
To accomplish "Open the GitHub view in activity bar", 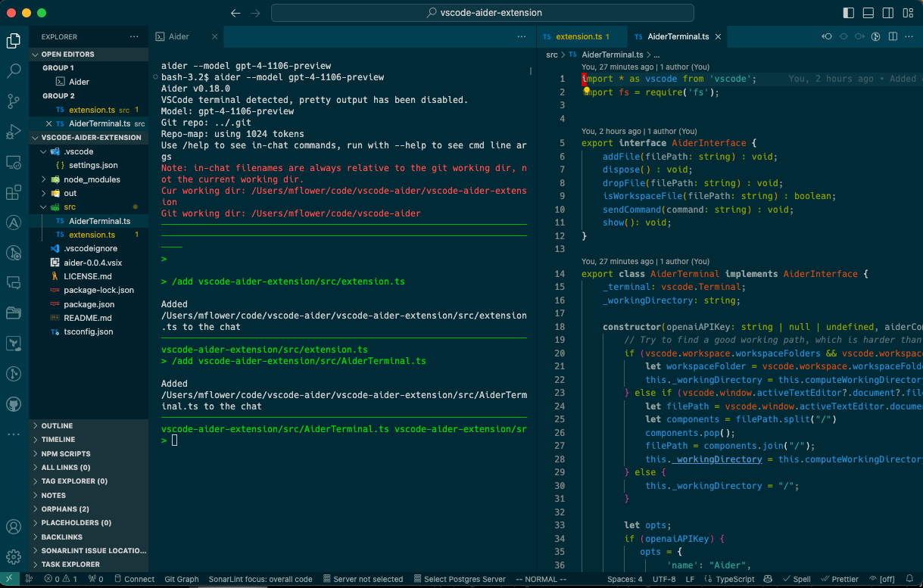I will pyautogui.click(x=14, y=404).
